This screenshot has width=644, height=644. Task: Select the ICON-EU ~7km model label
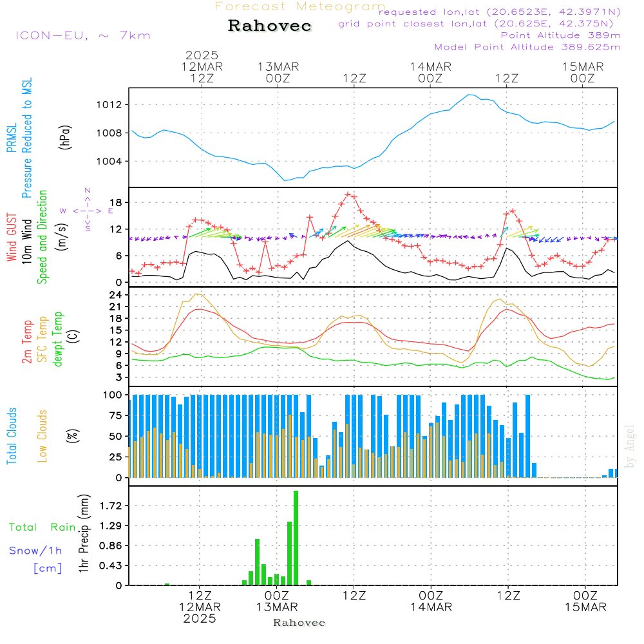(82, 35)
